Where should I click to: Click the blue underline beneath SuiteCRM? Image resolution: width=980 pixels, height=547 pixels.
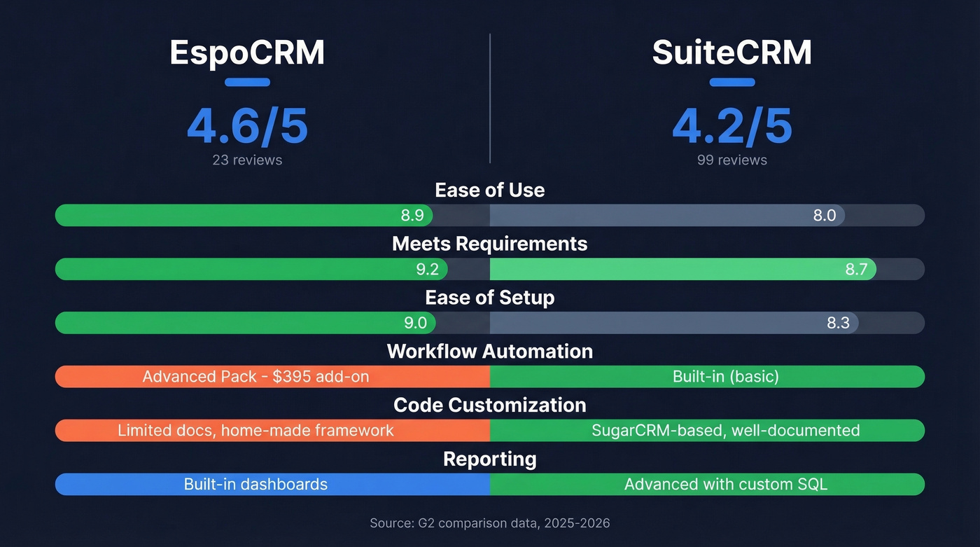tap(732, 83)
